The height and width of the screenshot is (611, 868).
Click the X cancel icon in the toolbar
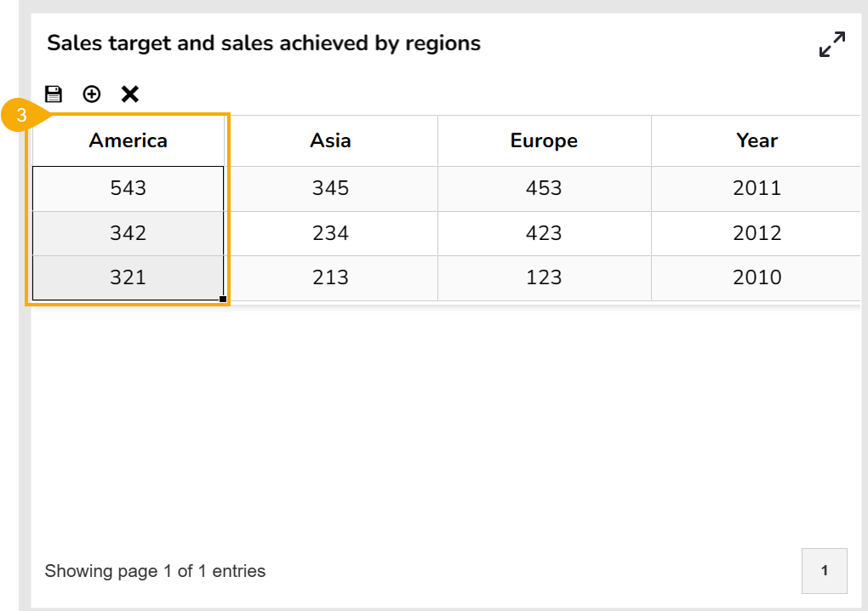click(129, 94)
